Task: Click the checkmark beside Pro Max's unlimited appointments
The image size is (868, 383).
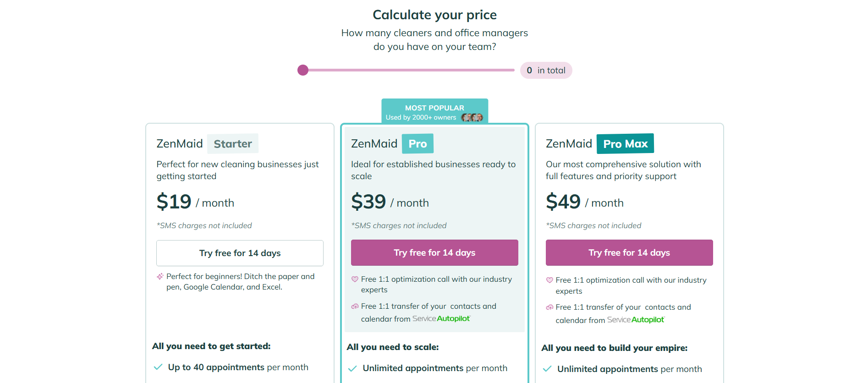Action: click(548, 369)
